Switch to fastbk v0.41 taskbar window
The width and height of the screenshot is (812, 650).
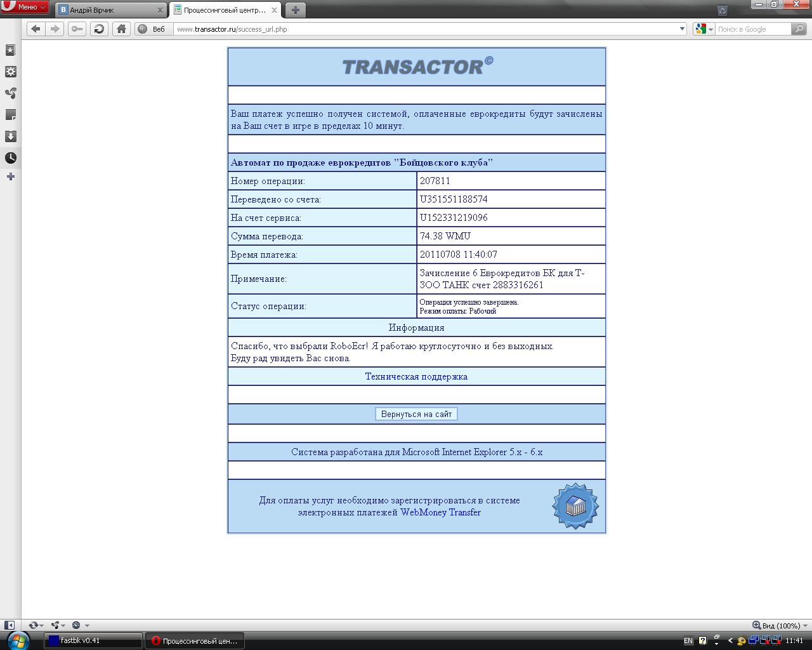(x=93, y=641)
